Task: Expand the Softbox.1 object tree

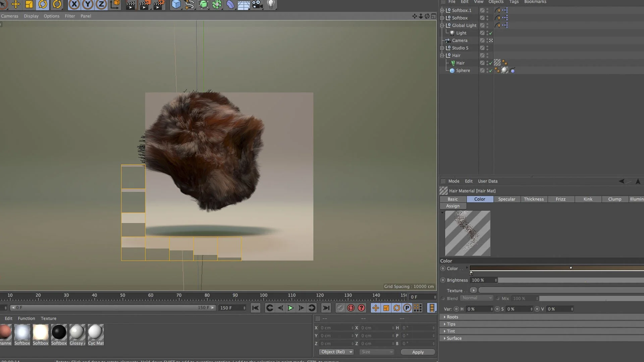Action: tap(442, 10)
